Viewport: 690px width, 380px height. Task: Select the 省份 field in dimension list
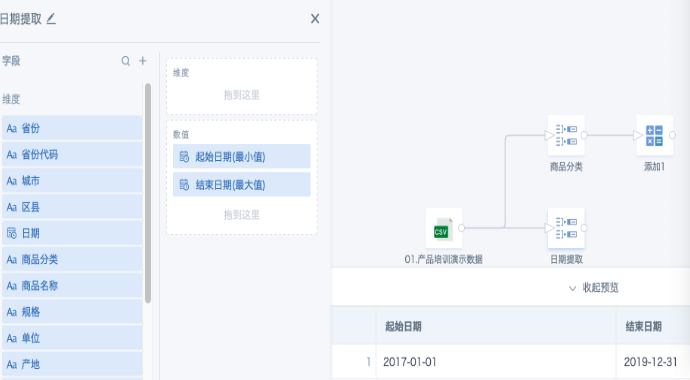(x=72, y=128)
